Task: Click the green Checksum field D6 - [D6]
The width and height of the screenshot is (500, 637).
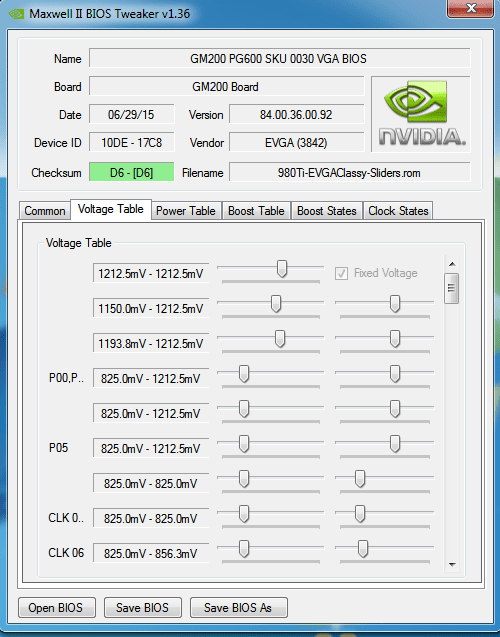Action: coord(132,172)
